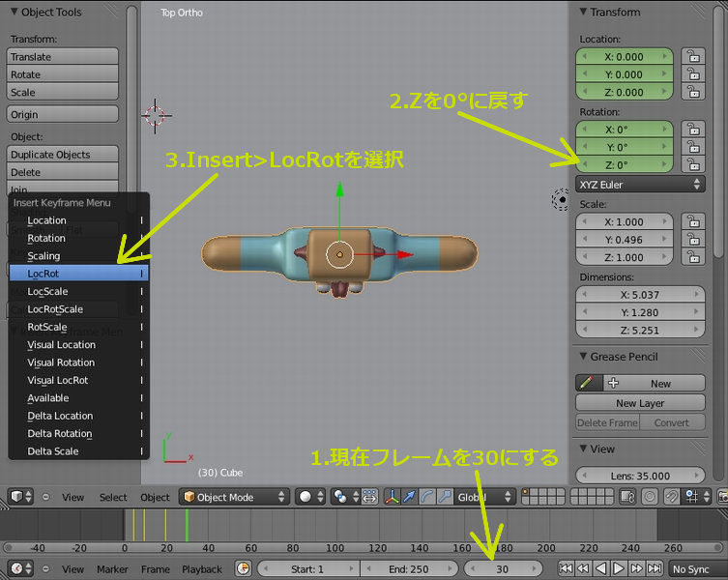
Task: Toggle proportional editing icon
Action: point(650,497)
